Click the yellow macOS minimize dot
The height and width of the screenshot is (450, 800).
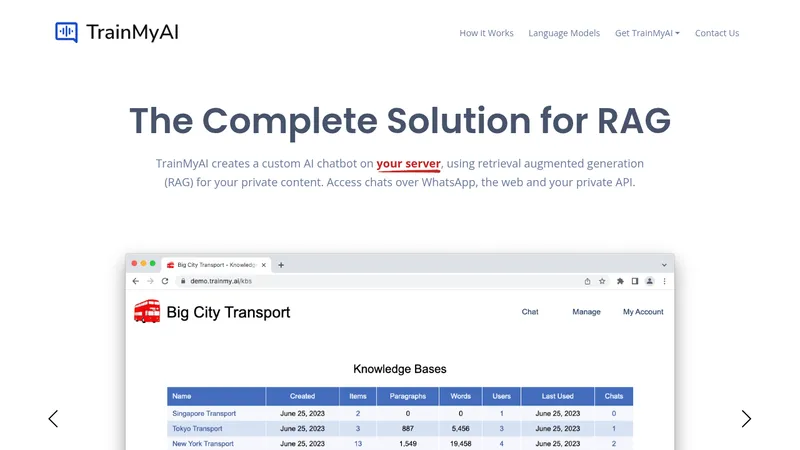[143, 264]
